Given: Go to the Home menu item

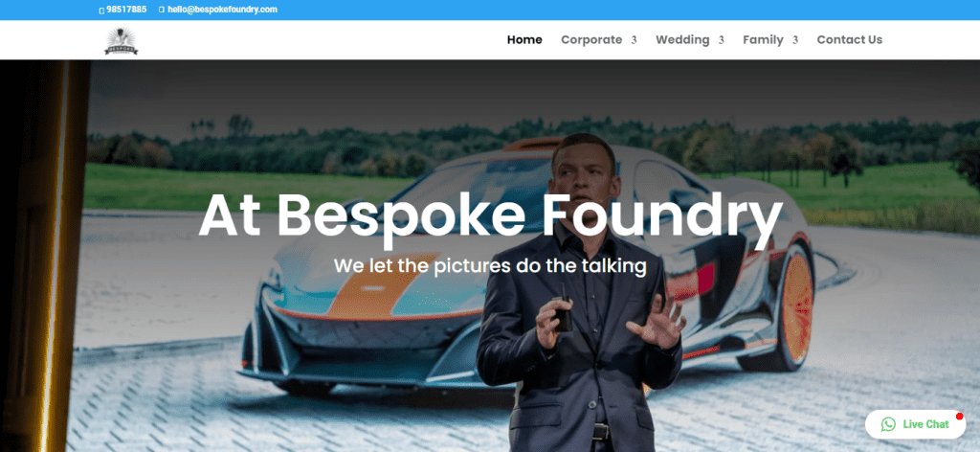Looking at the screenshot, I should 524,40.
